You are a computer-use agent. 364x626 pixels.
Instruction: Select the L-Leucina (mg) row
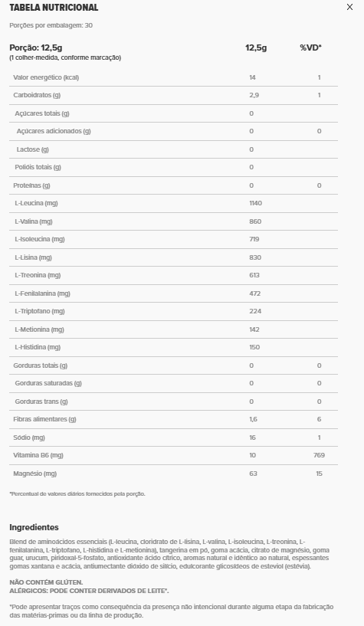pos(174,203)
